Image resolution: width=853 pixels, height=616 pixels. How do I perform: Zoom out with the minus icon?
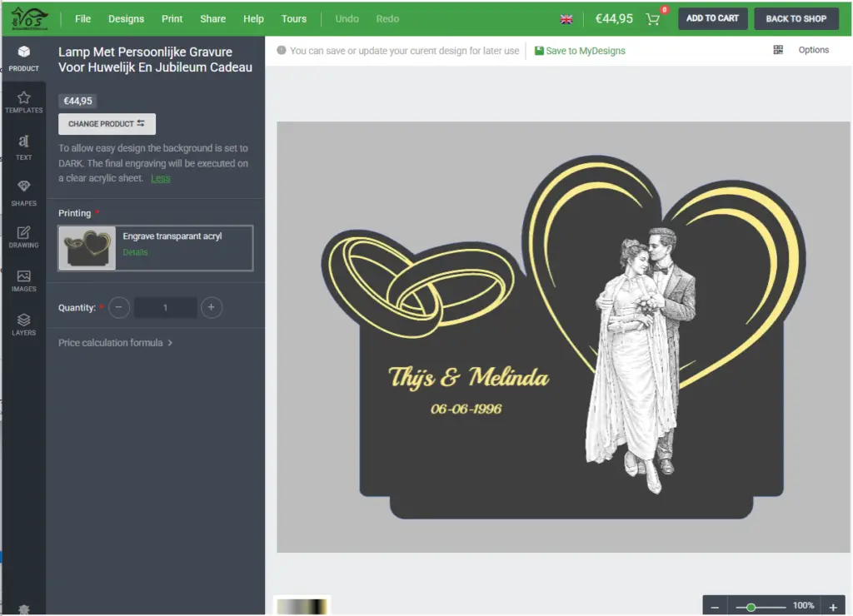point(715,607)
